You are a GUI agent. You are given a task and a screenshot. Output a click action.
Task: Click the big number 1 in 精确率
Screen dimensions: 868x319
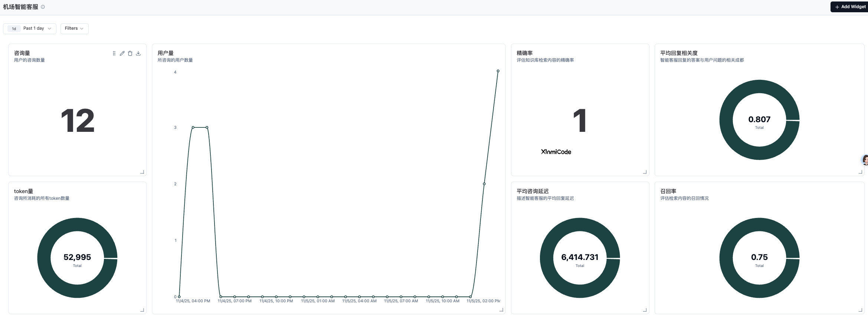pos(580,121)
